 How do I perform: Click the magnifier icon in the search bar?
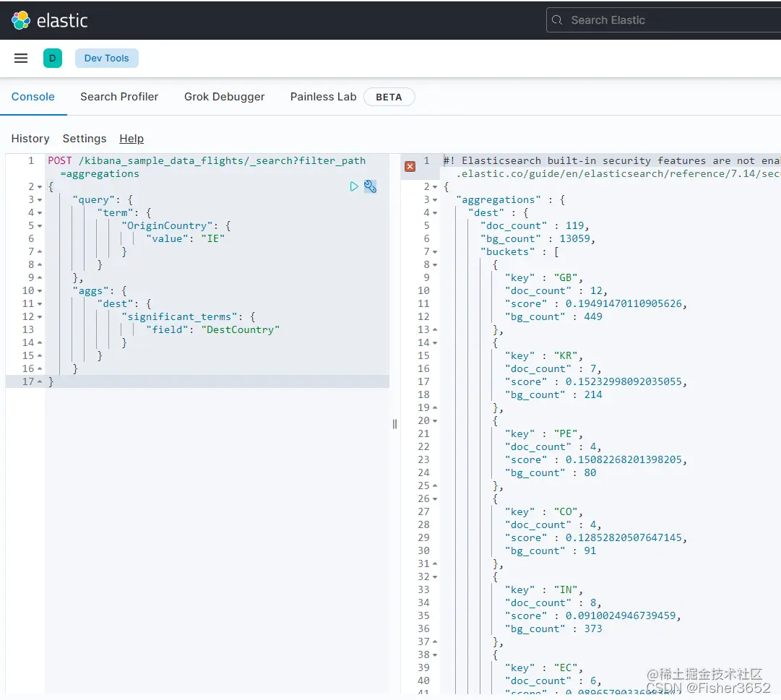(557, 20)
